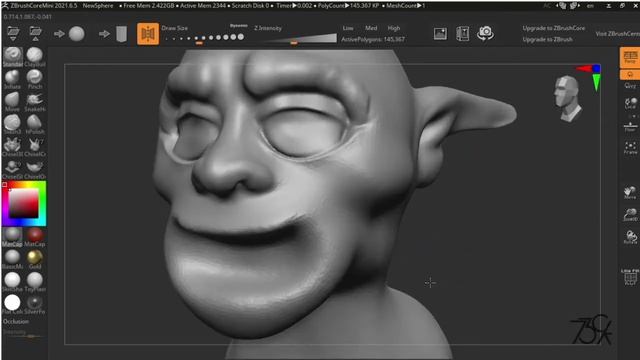Click the turntable camera icon
This screenshot has width=640, height=360.
pyautogui.click(x=485, y=33)
